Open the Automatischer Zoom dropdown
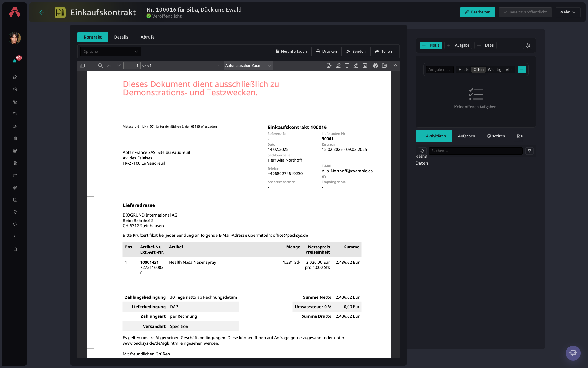 coord(248,66)
